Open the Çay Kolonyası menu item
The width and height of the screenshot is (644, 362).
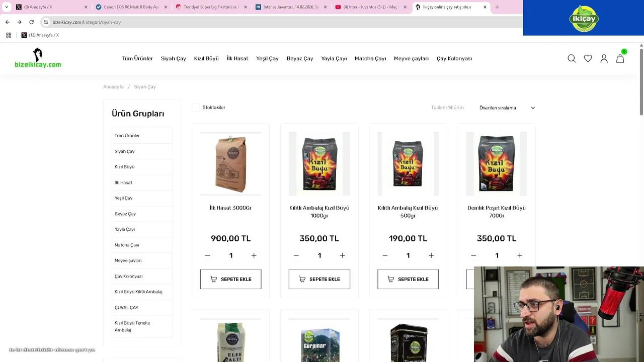coord(454,59)
